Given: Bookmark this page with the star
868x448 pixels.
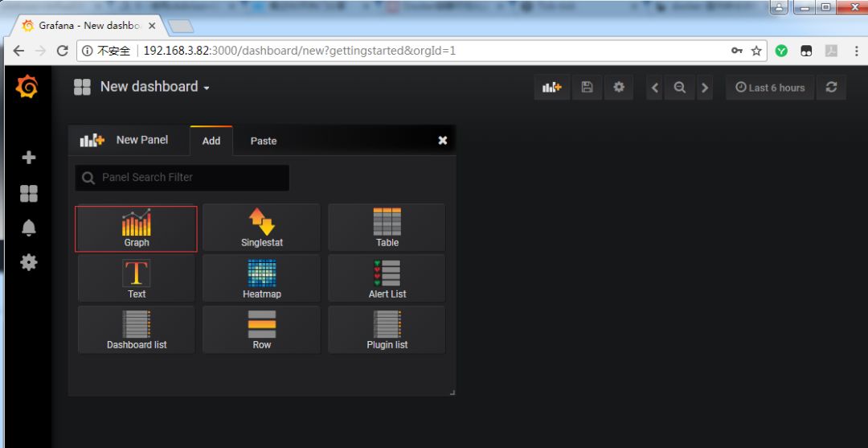Looking at the screenshot, I should click(756, 51).
